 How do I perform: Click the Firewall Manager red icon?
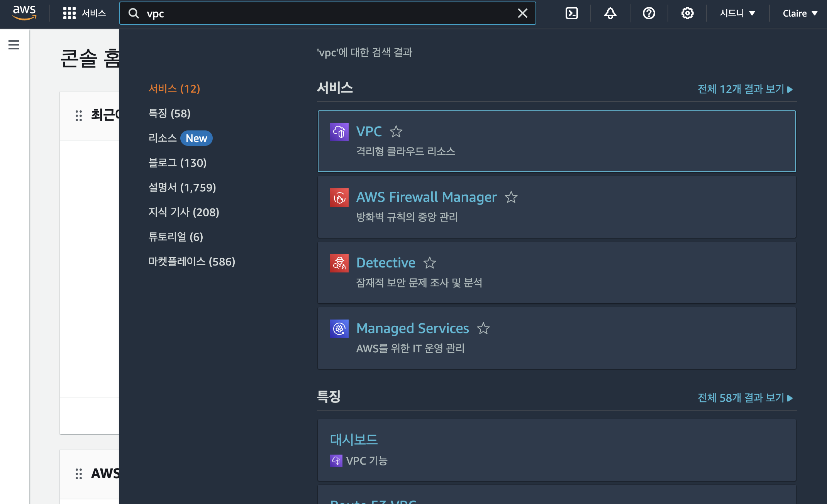coord(339,198)
